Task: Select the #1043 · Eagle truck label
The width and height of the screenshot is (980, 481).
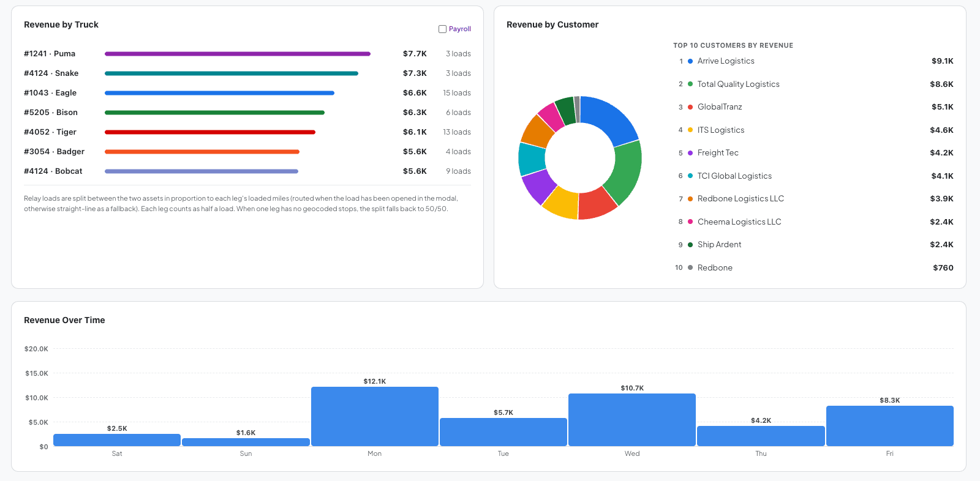Action: click(x=50, y=93)
